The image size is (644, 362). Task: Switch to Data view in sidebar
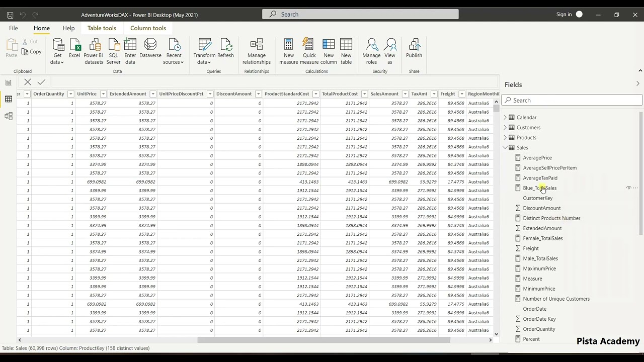click(9, 100)
